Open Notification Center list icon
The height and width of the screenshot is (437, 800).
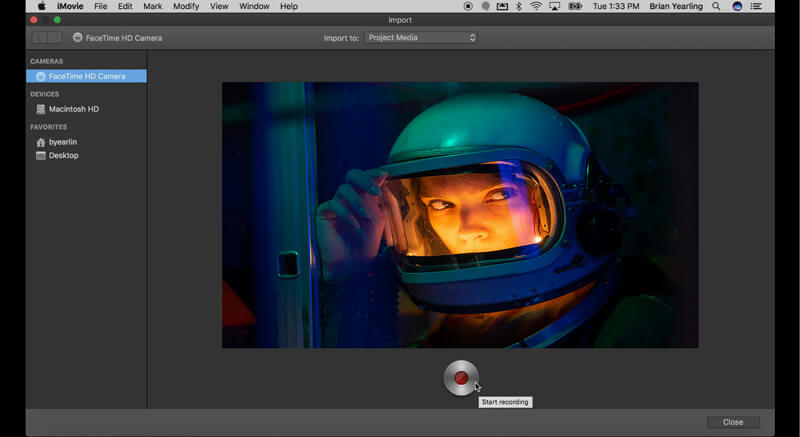[756, 6]
